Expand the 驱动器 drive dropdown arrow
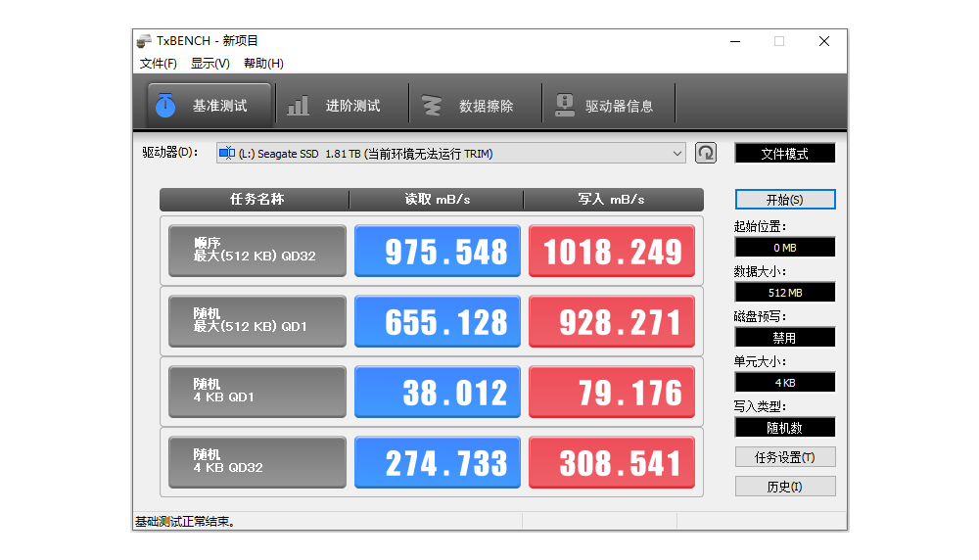This screenshot has width=979, height=560. coord(676,154)
